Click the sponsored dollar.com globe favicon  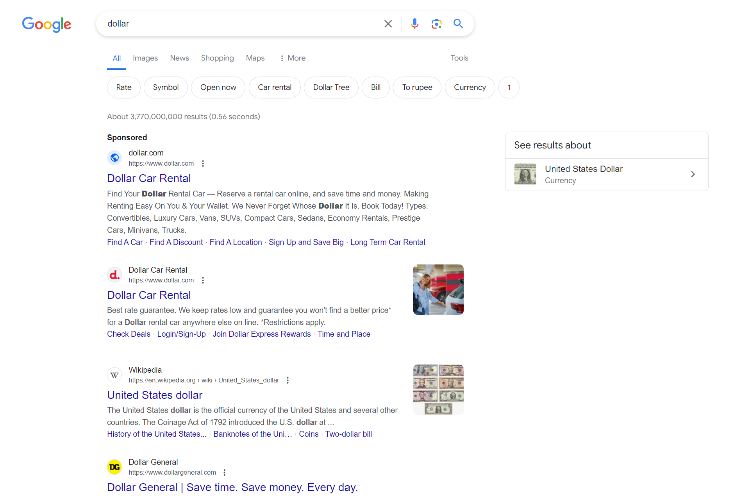pos(114,157)
